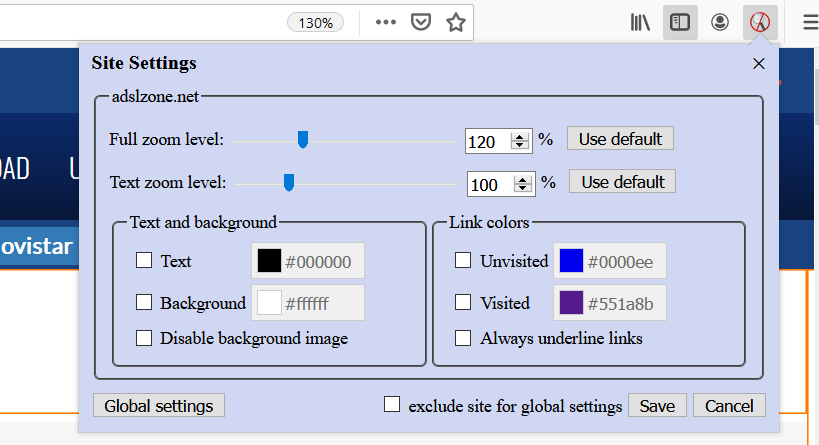Click Use default for Text zoom

[623, 182]
